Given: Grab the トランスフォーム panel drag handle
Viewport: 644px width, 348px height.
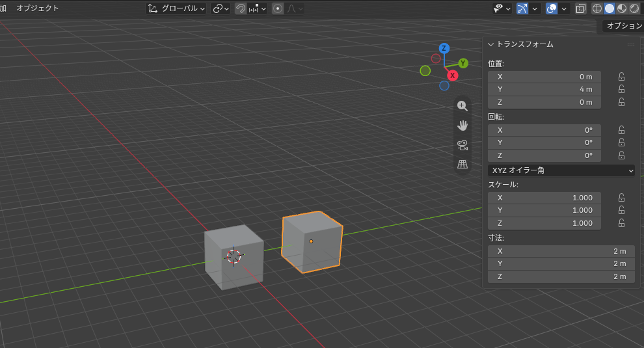Looking at the screenshot, I should click(x=631, y=45).
